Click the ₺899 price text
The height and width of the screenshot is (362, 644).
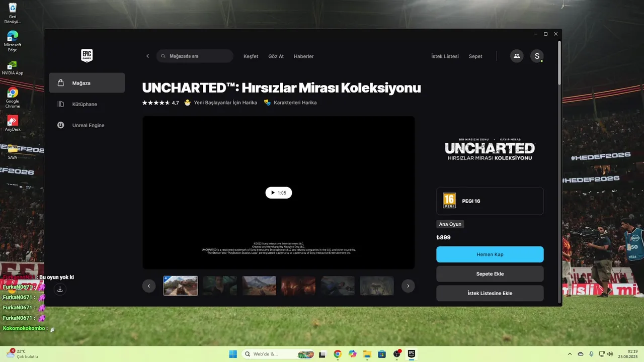444,237
